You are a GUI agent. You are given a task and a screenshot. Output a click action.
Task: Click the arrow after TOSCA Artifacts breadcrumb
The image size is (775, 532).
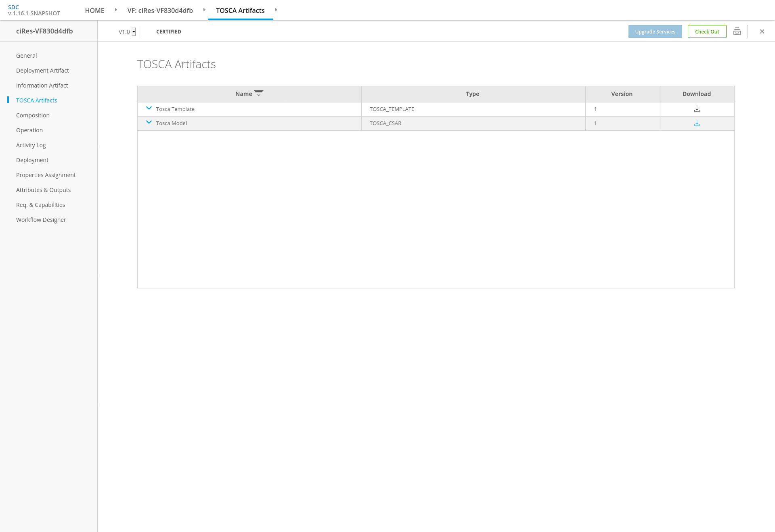coord(276,10)
